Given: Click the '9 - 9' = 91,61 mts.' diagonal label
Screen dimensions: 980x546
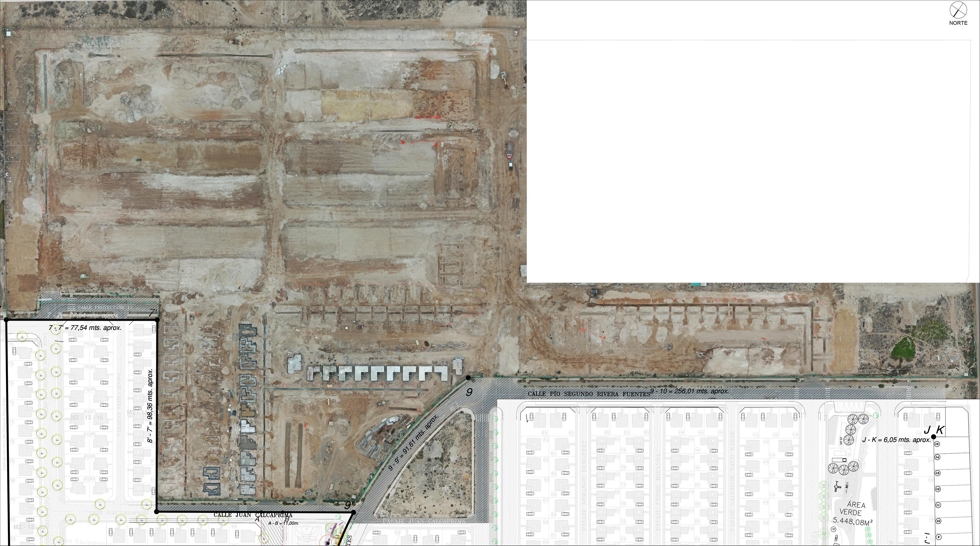Looking at the screenshot, I should 413,443.
